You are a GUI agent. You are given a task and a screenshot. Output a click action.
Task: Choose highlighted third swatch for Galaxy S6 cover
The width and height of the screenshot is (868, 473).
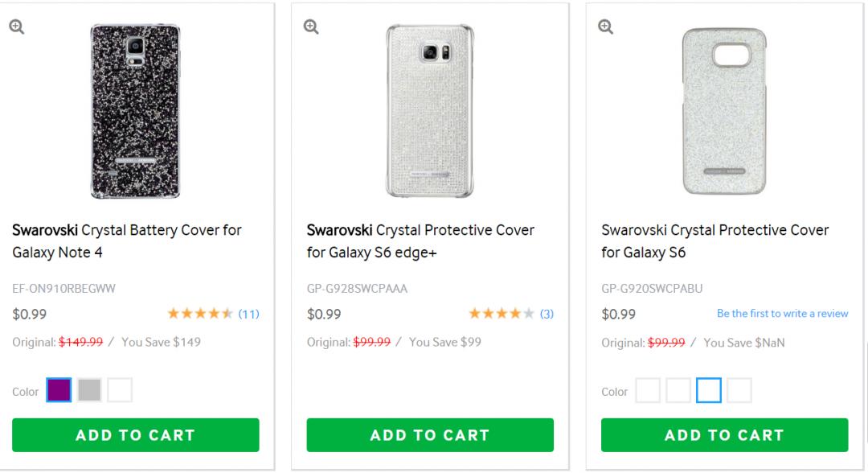click(x=709, y=391)
